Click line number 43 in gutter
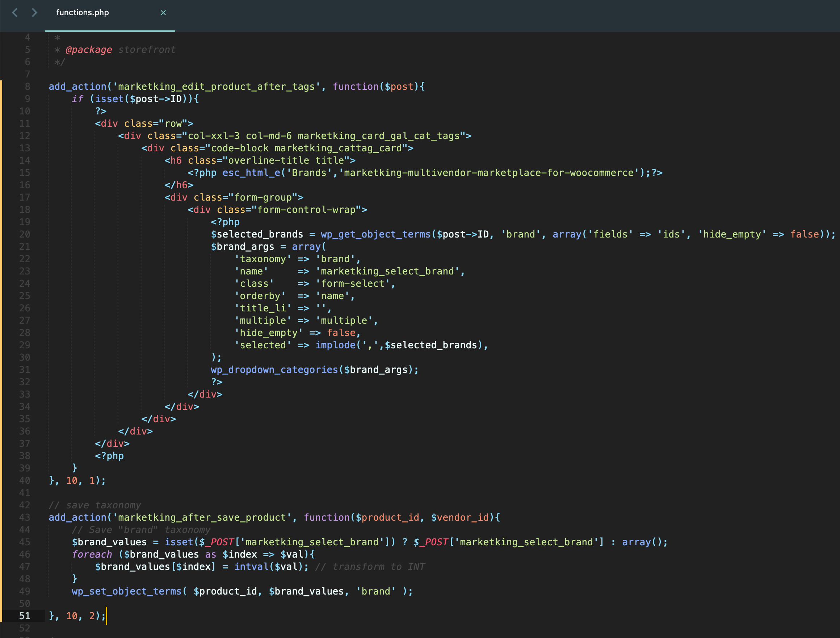 (x=25, y=517)
